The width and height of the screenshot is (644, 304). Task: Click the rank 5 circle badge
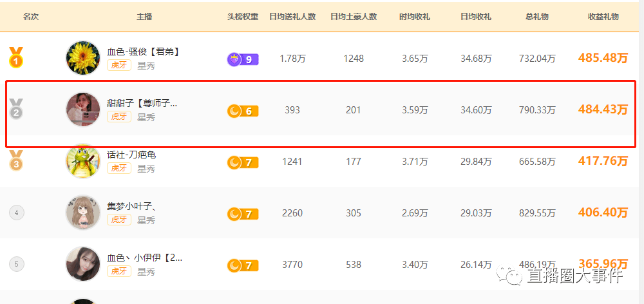pos(17,264)
